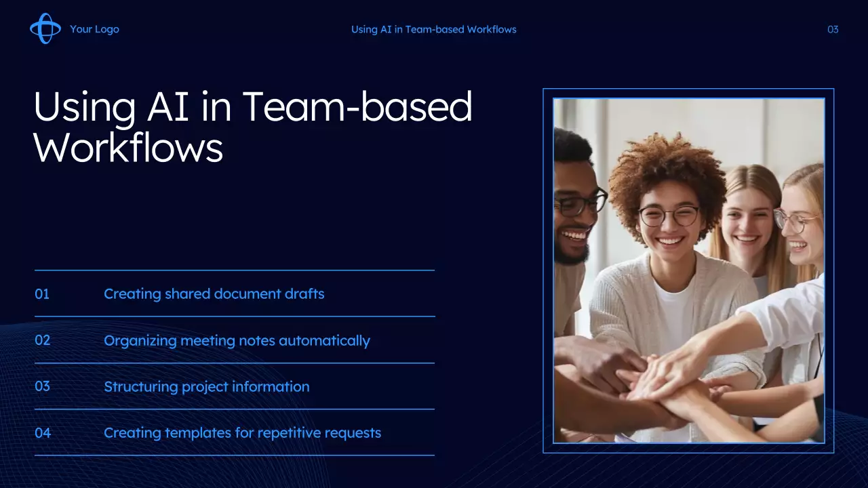
Task: Select the "Your Logo" text
Action: pyautogui.click(x=94, y=29)
